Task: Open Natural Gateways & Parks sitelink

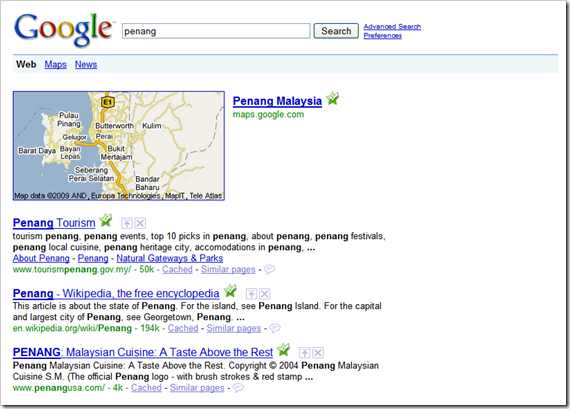Action: click(x=170, y=258)
